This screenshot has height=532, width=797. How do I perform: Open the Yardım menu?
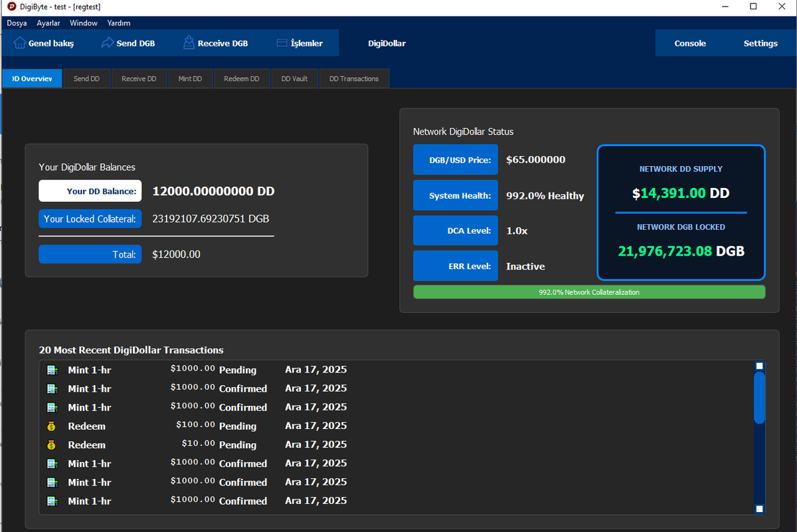[x=119, y=23]
